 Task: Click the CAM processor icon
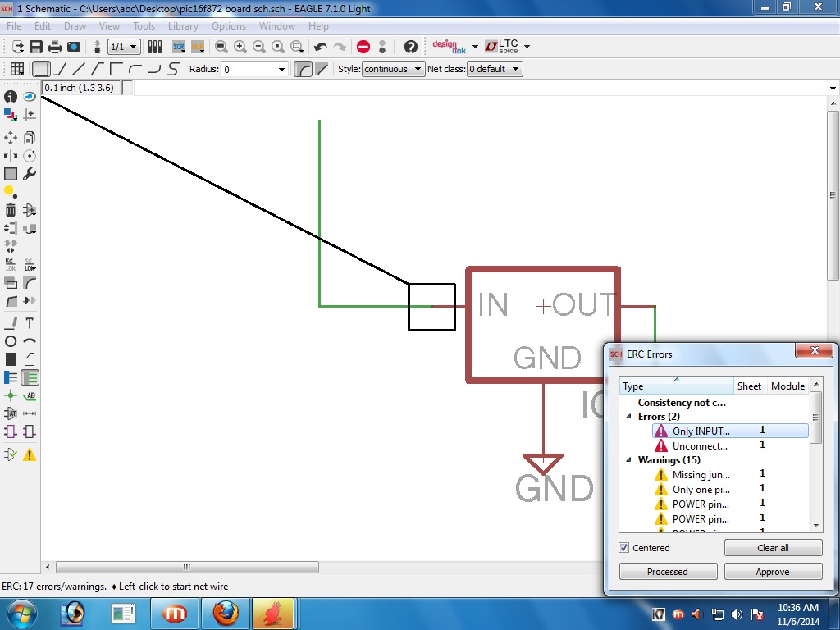pyautogui.click(x=74, y=47)
